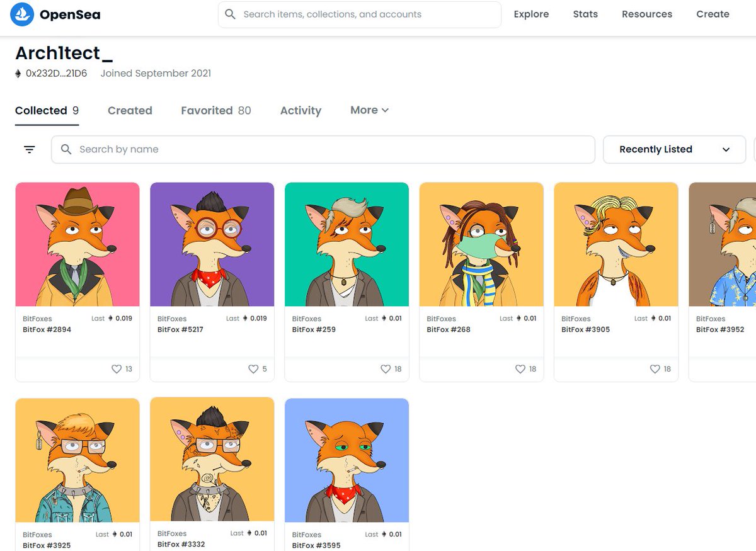Viewport: 756px width, 551px height.
Task: Favorite BitFox #5217 with heart icon
Action: (253, 369)
